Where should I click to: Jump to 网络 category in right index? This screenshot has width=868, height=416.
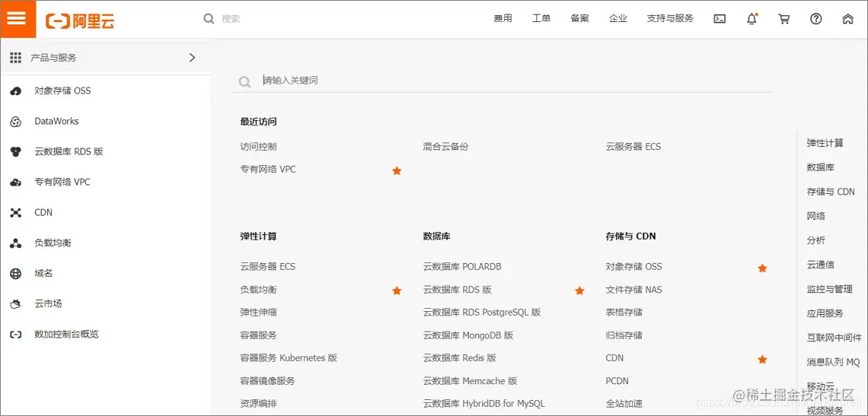(x=816, y=216)
